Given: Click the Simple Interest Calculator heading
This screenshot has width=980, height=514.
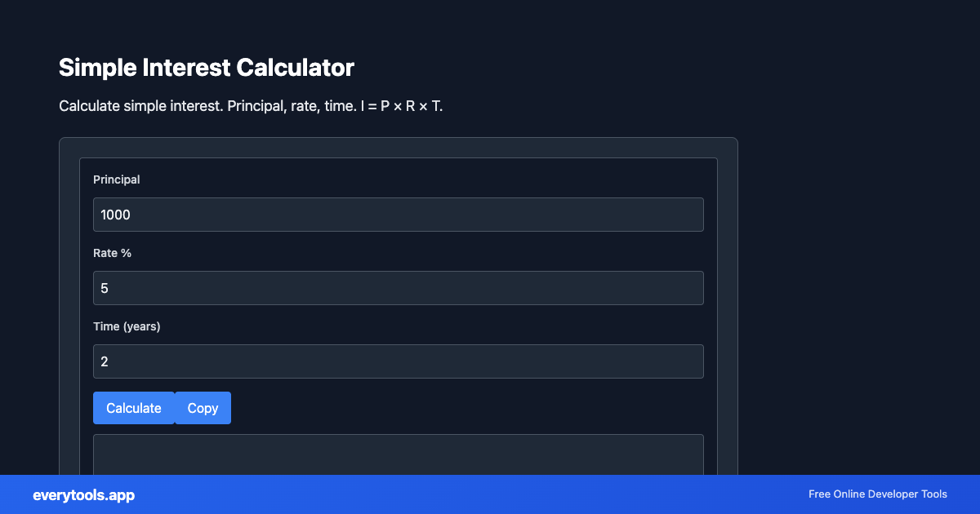Looking at the screenshot, I should tap(206, 68).
